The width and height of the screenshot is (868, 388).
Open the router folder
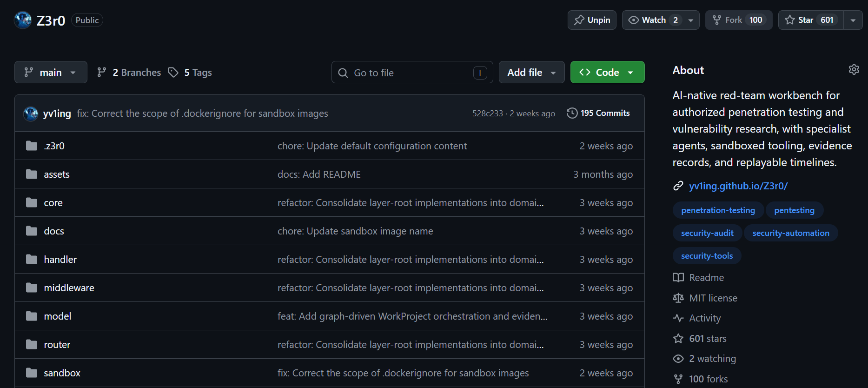(57, 345)
